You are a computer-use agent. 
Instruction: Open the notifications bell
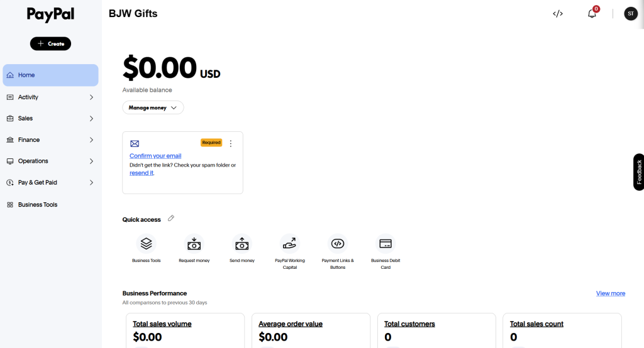(x=592, y=14)
